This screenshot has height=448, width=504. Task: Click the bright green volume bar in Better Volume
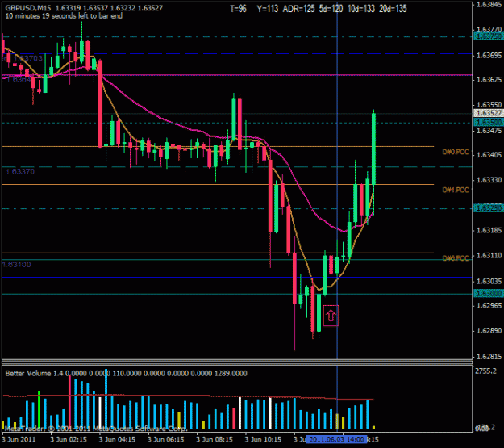(x=40, y=409)
